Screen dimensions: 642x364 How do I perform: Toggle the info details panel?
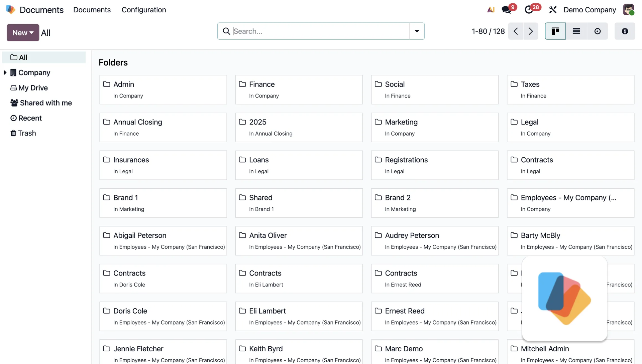tap(625, 31)
